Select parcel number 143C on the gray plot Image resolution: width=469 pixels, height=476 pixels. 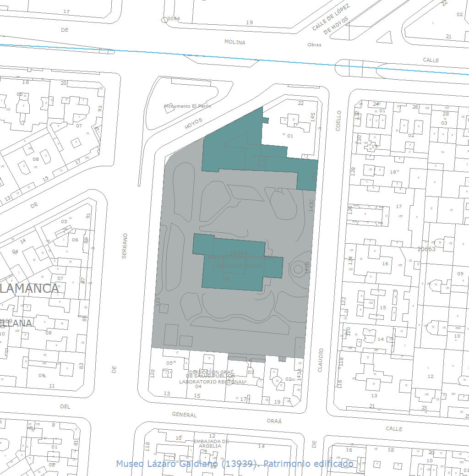(x=311, y=205)
